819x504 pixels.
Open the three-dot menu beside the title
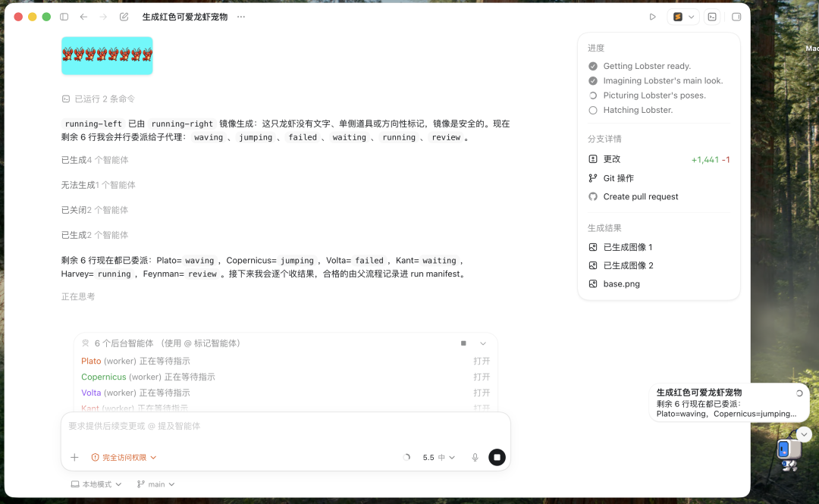click(241, 17)
